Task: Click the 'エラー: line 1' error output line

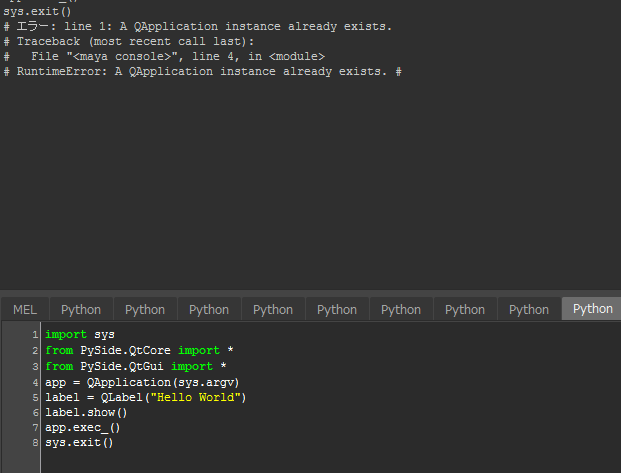Action: pos(198,27)
